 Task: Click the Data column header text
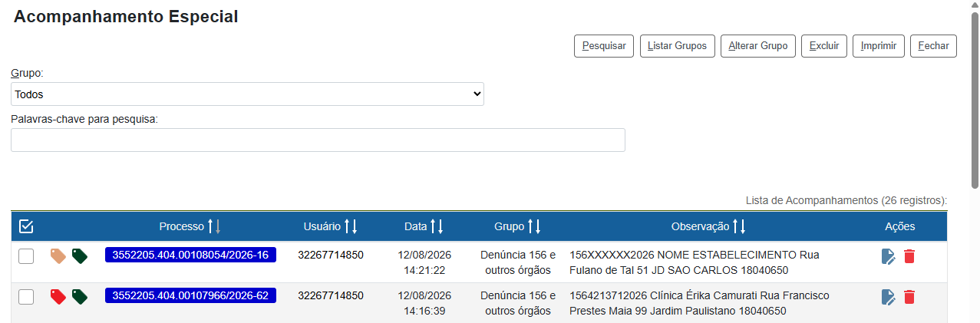[416, 226]
